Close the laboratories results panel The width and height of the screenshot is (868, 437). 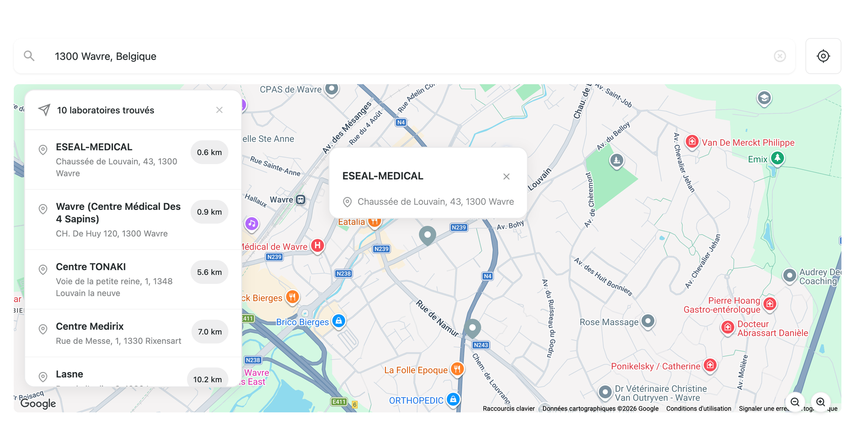coord(219,110)
